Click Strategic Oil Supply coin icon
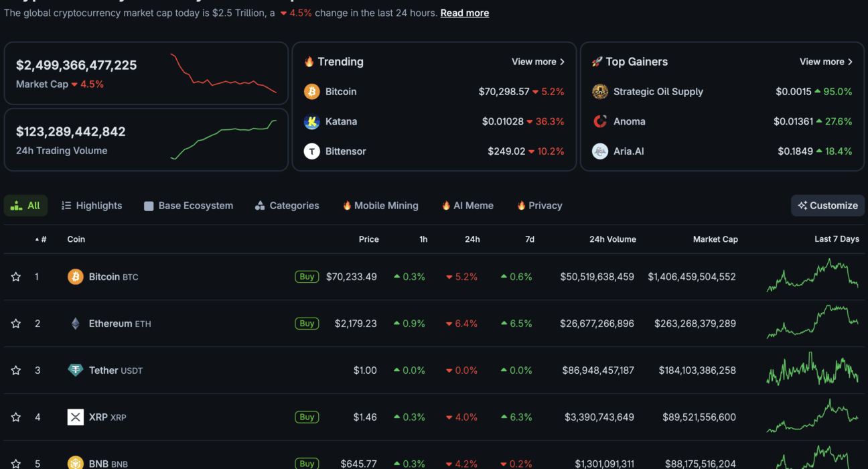 (600, 92)
